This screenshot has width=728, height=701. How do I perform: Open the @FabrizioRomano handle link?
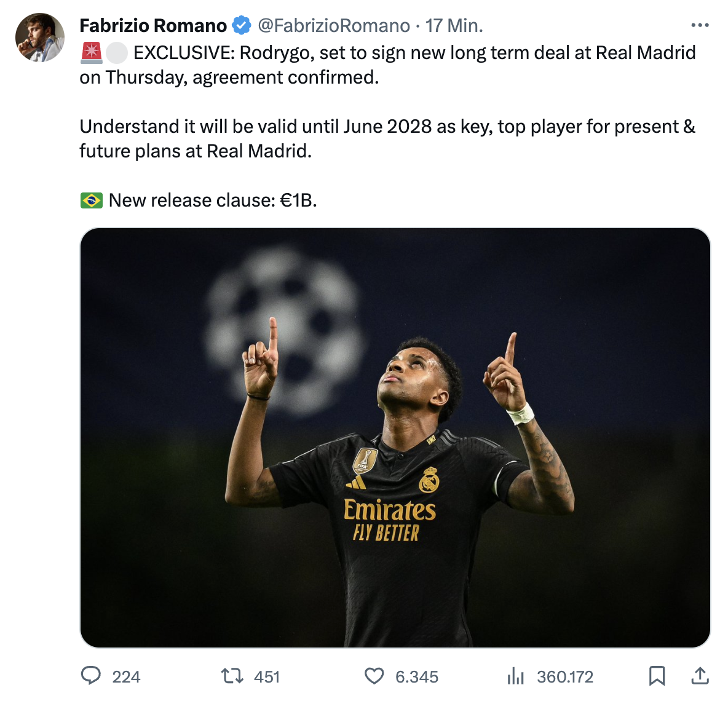click(x=334, y=26)
